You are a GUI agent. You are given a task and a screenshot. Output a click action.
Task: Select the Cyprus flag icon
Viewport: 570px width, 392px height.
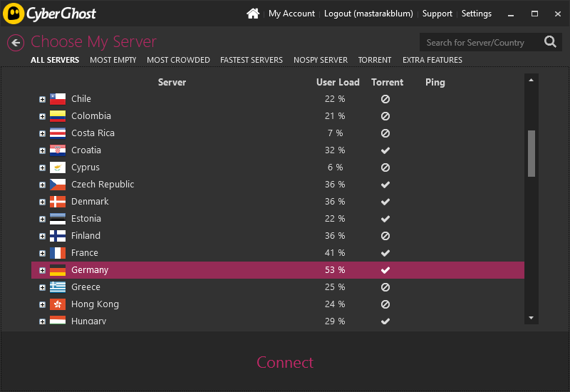tap(58, 167)
